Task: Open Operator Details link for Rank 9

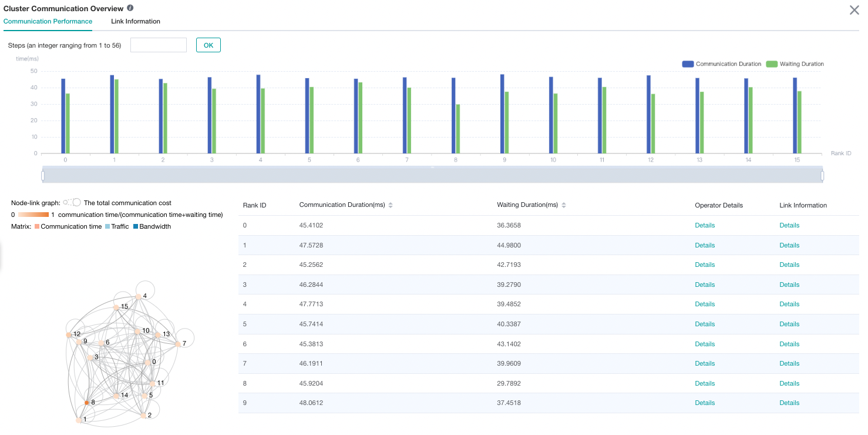Action: pyautogui.click(x=705, y=403)
